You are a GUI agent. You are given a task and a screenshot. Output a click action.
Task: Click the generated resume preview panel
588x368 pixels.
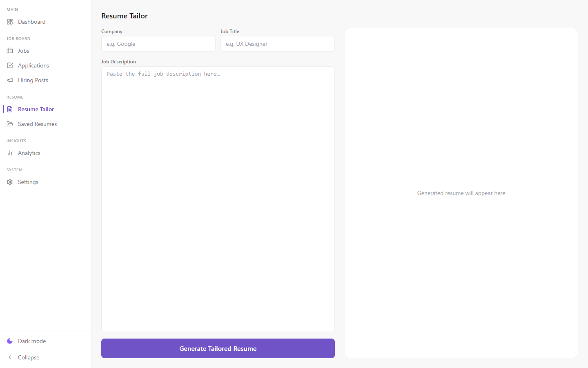tap(461, 193)
